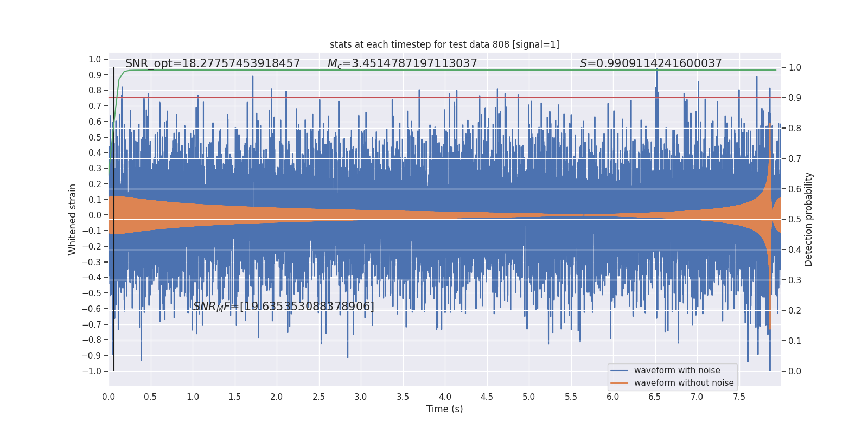Click the 3.0 tick on the time axis
The width and height of the screenshot is (868, 434).
pos(361,397)
